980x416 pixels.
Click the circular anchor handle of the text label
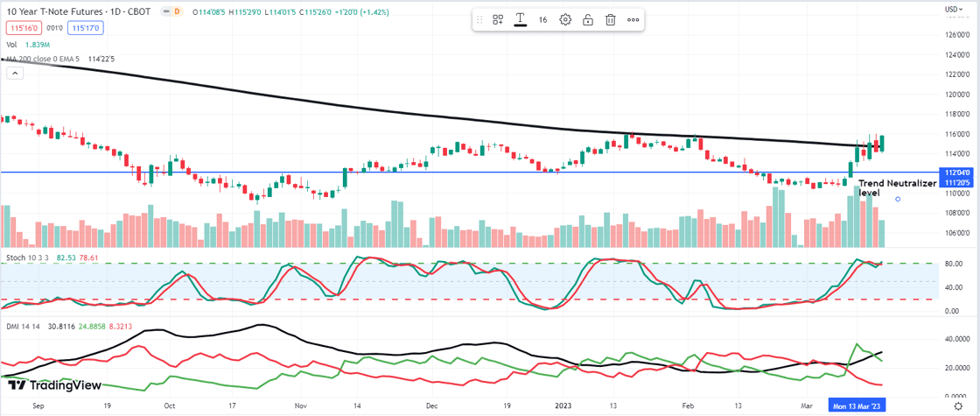pos(898,199)
